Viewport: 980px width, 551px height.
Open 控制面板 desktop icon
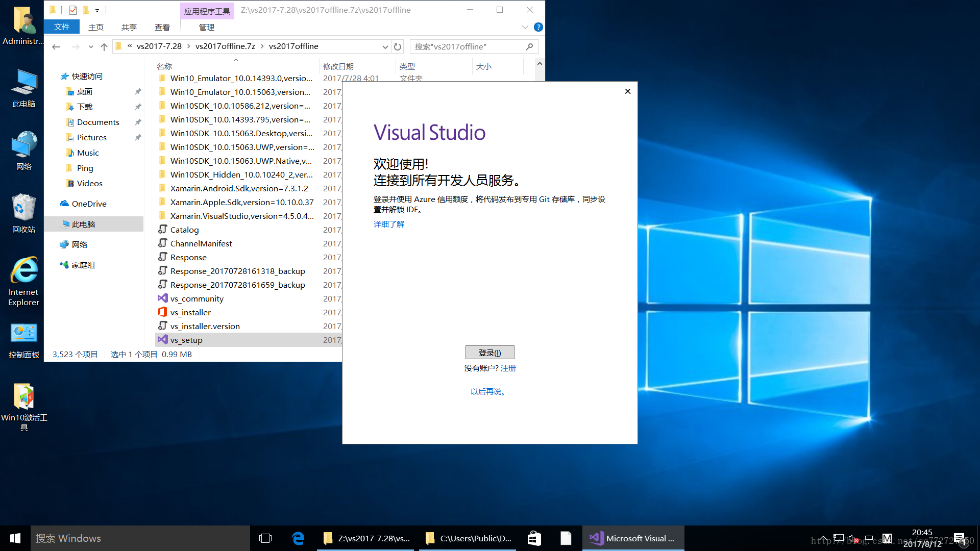click(x=24, y=341)
